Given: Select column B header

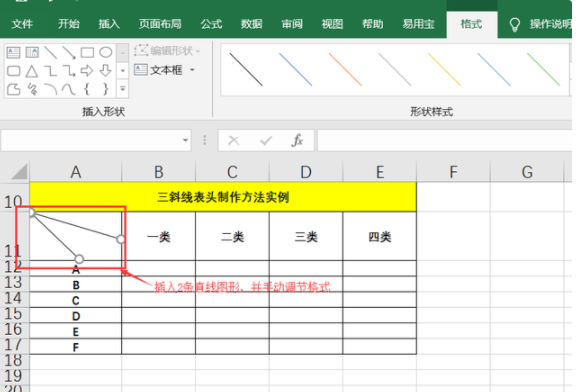Looking at the screenshot, I should (159, 172).
